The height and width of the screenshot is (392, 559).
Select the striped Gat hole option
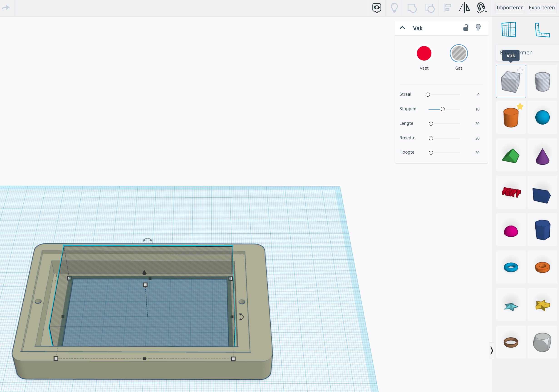(458, 53)
